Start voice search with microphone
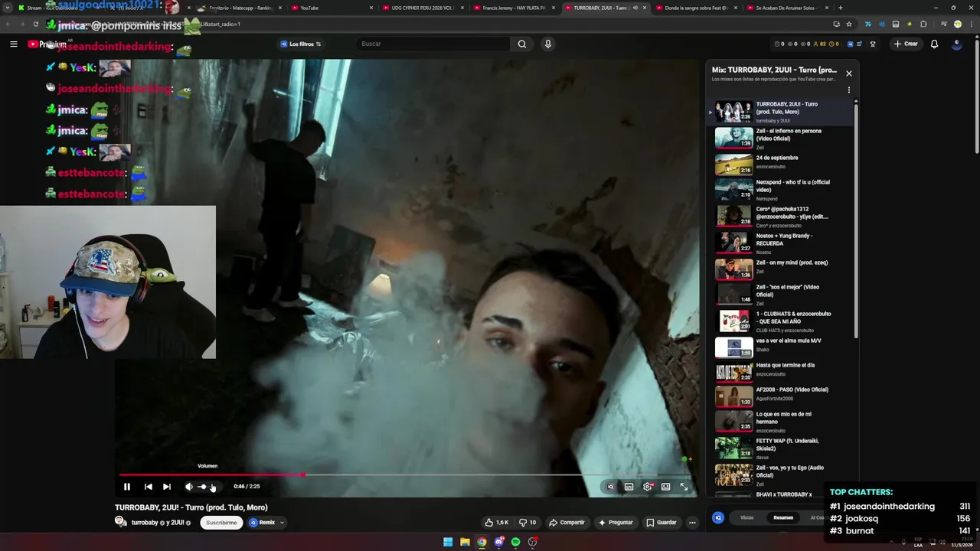 click(x=547, y=44)
